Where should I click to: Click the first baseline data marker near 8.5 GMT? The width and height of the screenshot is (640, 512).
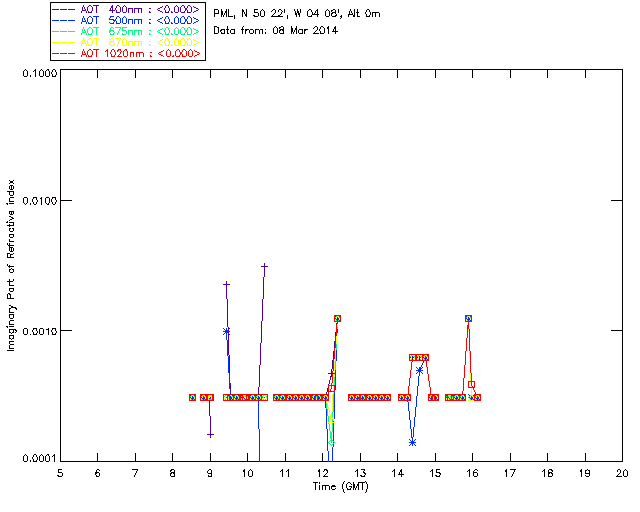point(192,397)
